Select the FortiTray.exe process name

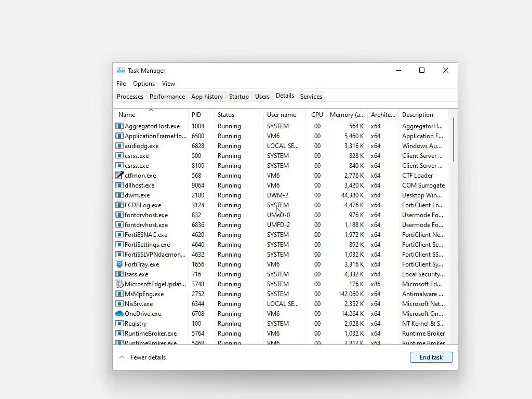(x=142, y=264)
